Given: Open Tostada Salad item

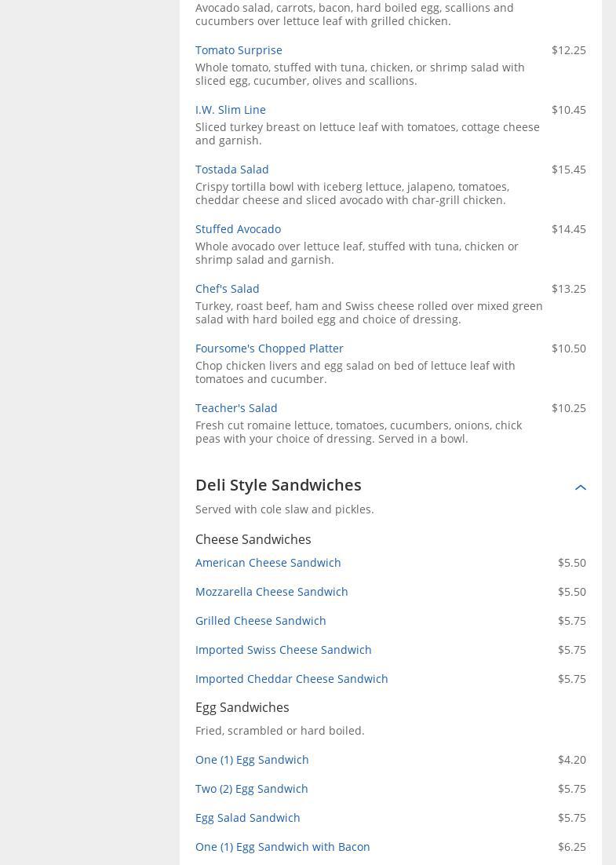Looking at the screenshot, I should [x=231, y=170].
